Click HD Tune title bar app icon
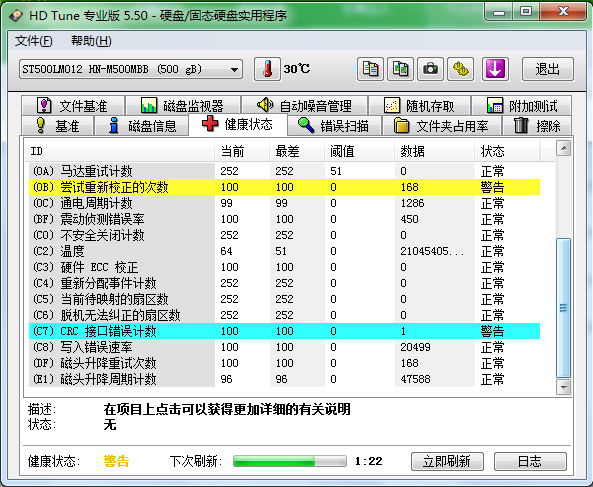 point(16,16)
